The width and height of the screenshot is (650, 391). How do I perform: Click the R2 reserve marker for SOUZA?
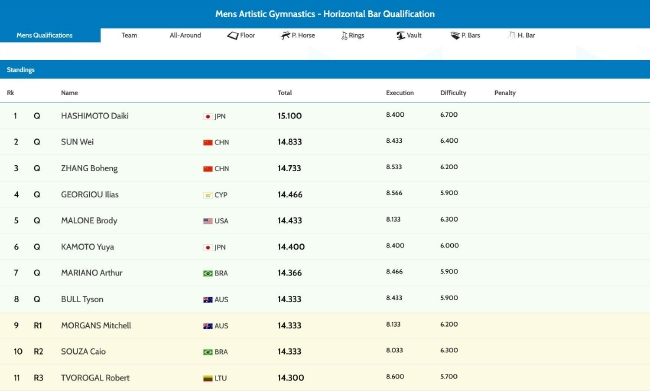tap(38, 352)
